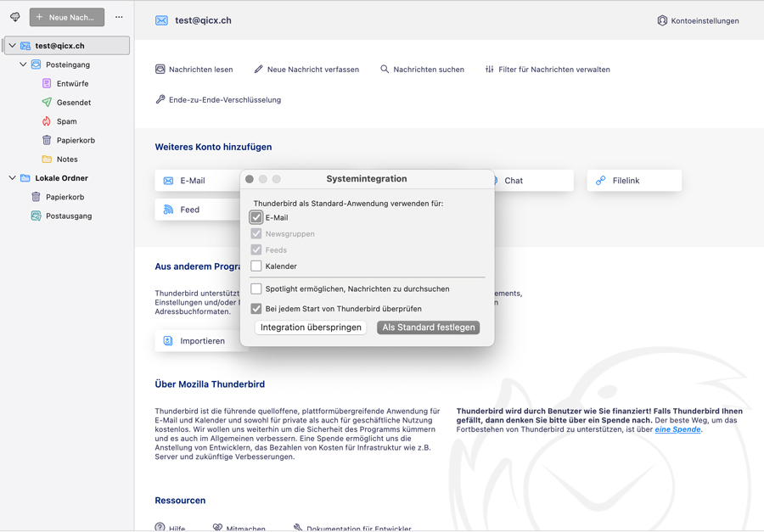This screenshot has height=532, width=764.
Task: Open the three-dots menu beside Neue Nachricht
Action: (x=119, y=17)
